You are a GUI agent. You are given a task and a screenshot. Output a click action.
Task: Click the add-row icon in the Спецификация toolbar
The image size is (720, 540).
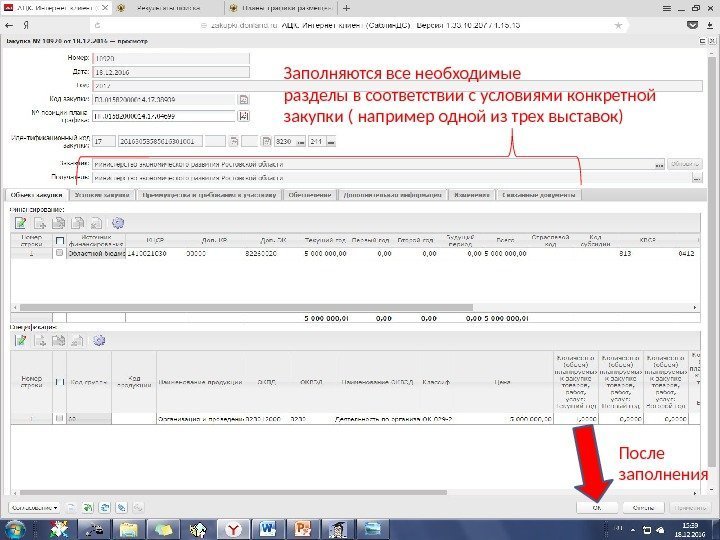40,341
